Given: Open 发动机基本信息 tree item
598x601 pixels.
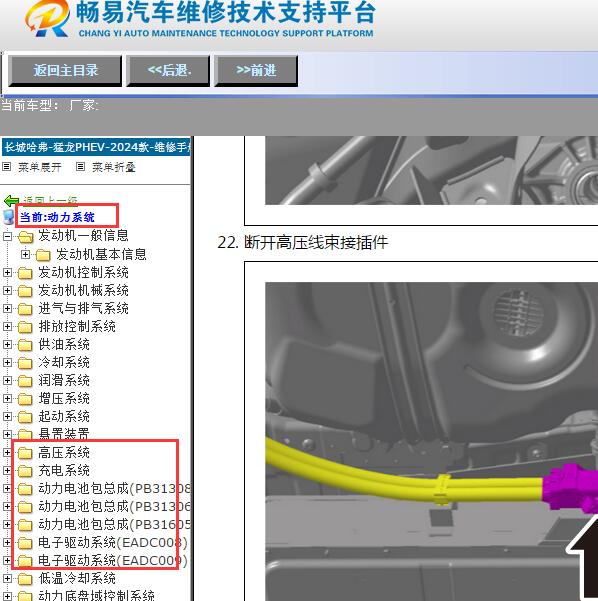Looking at the screenshot, I should (101, 255).
